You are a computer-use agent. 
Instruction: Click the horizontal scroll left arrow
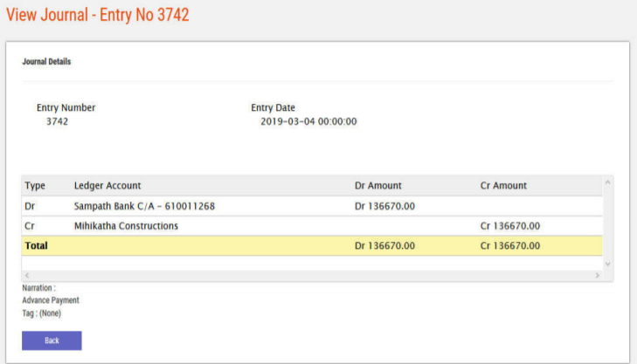(27, 276)
